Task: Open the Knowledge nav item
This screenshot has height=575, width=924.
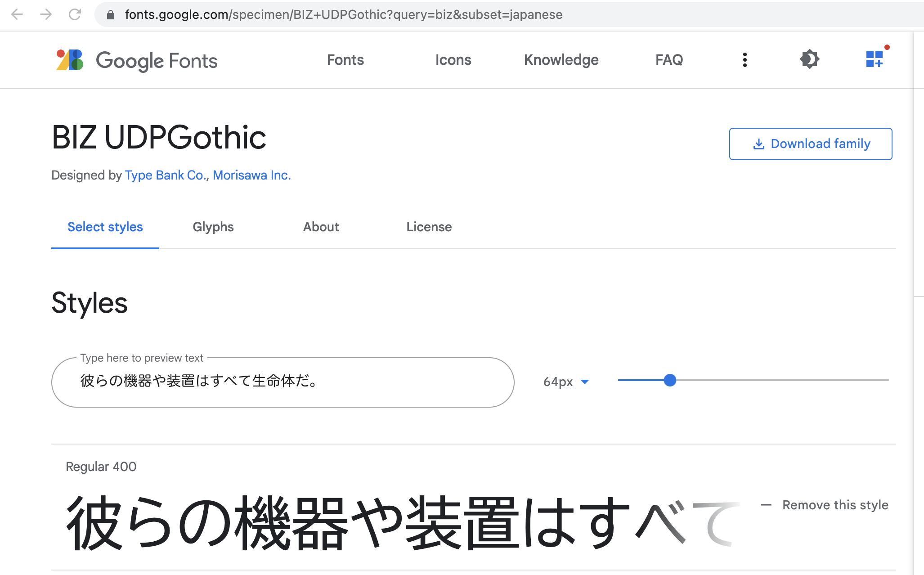Action: (561, 60)
